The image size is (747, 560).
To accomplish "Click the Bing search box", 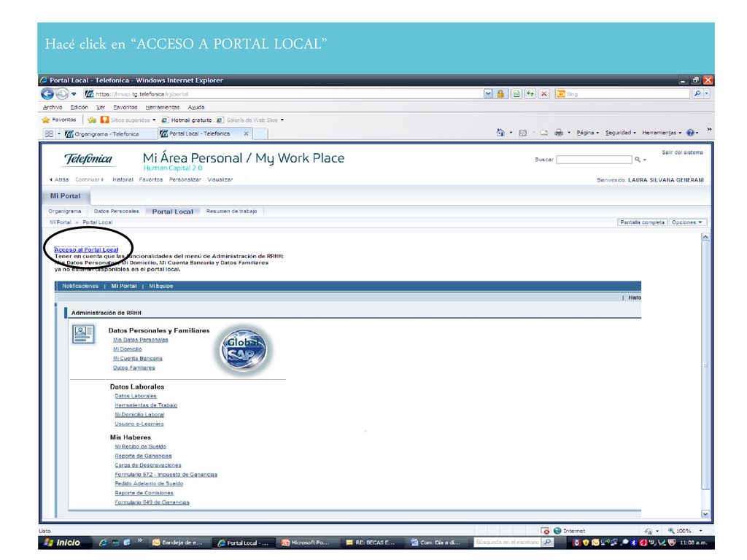I will click(x=623, y=94).
